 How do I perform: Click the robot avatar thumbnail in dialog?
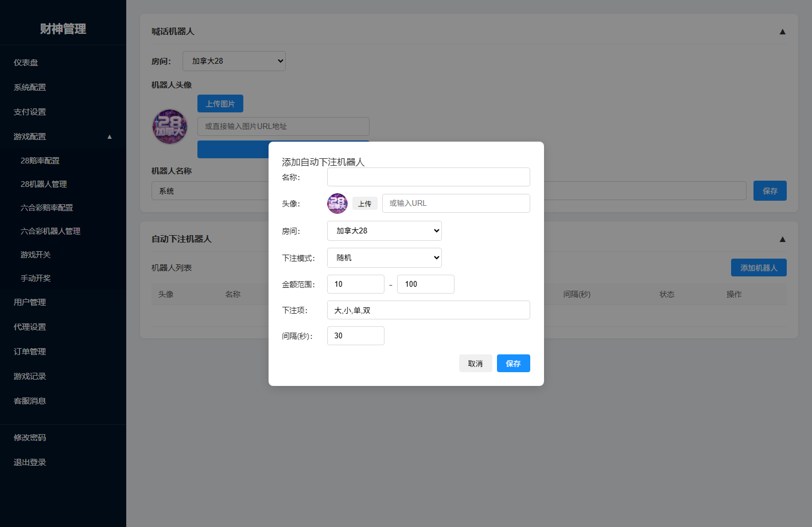tap(337, 204)
